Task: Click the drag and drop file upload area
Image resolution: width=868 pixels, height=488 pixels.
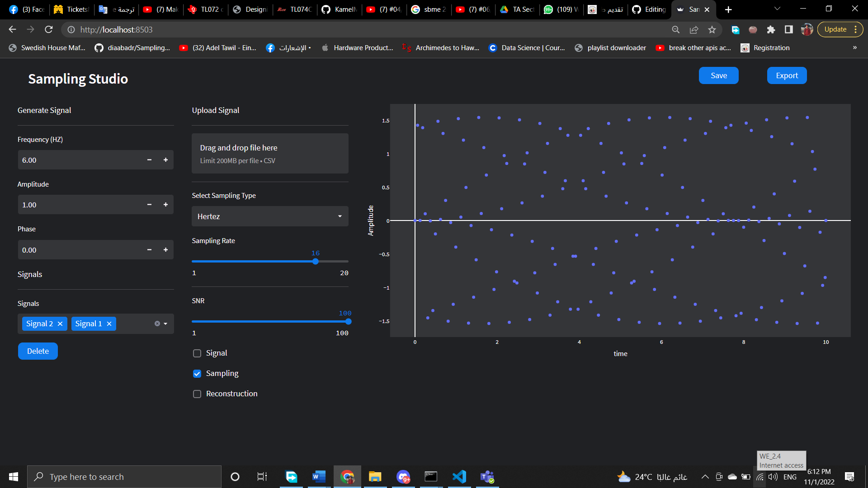Action: (x=270, y=153)
